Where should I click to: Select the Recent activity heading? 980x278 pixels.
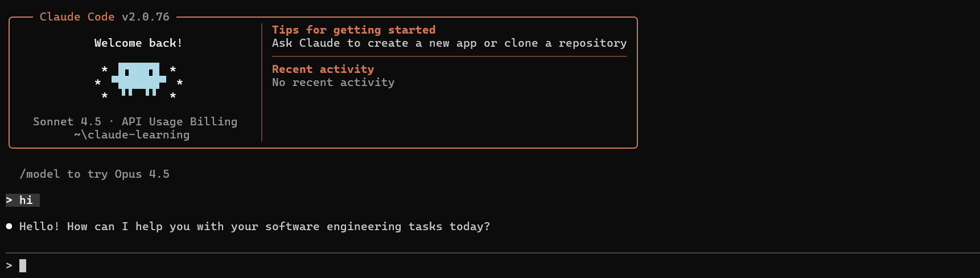(323, 69)
